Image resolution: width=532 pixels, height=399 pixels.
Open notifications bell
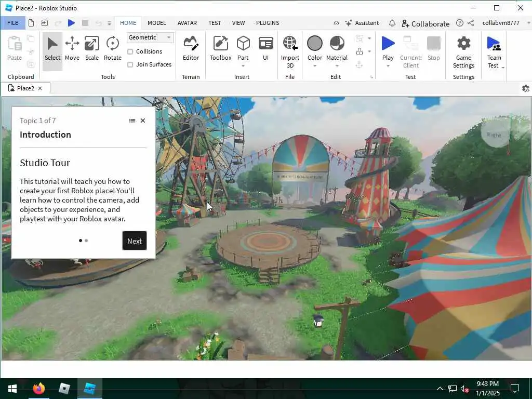[x=392, y=23]
